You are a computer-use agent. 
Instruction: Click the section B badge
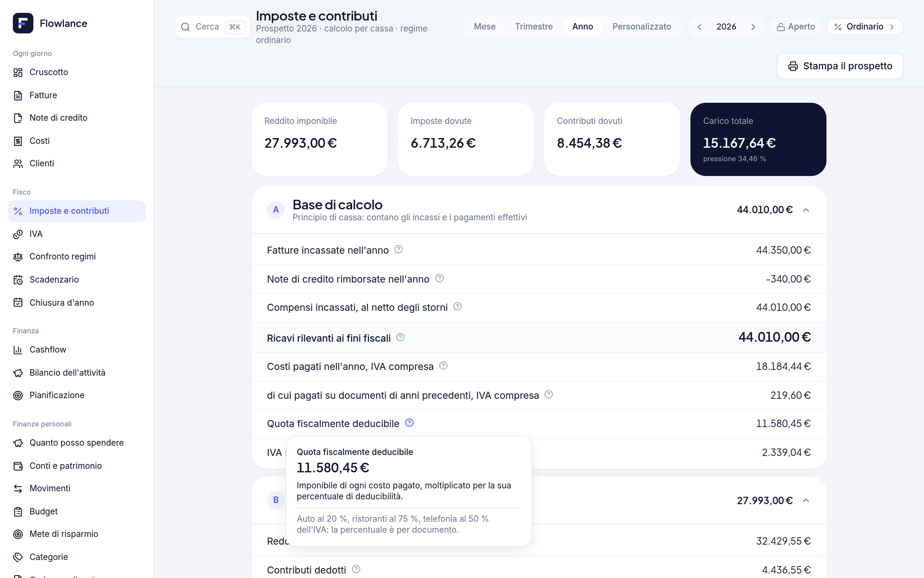click(276, 500)
